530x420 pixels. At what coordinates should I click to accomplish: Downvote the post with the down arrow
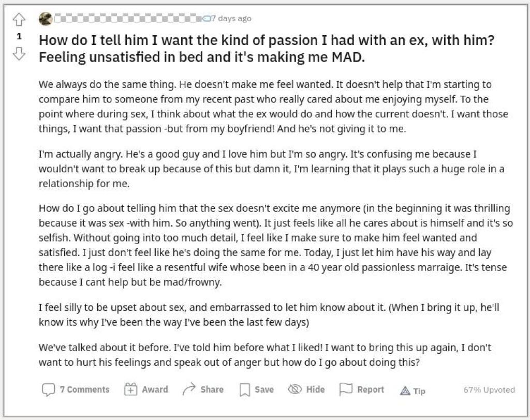19,53
